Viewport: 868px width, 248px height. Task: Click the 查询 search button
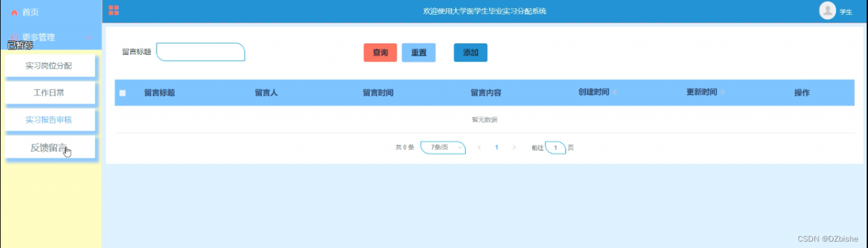tap(380, 52)
